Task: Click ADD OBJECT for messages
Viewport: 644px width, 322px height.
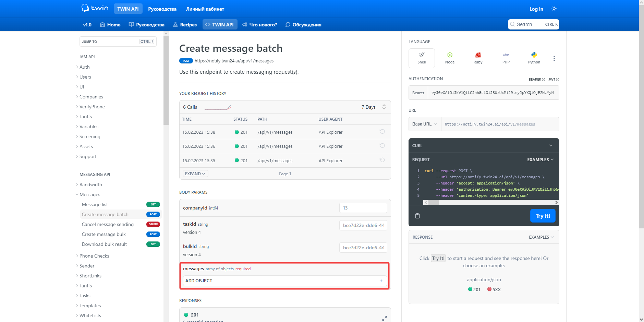Action: [285, 281]
